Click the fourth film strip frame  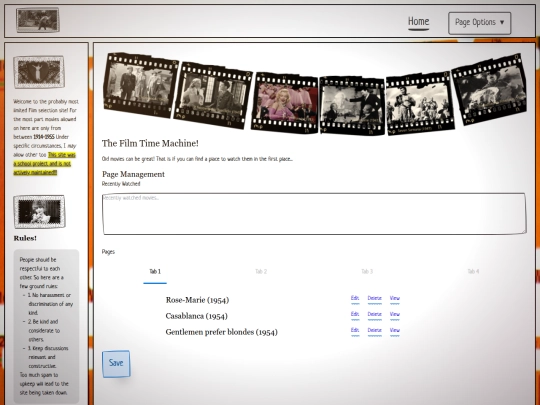[352, 105]
